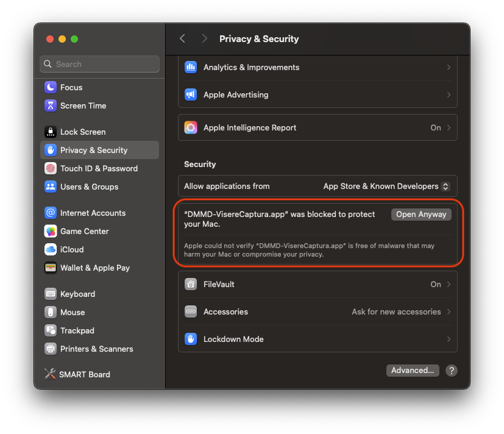Click the Apple Intelligence Report icon
This screenshot has height=434, width=504.
(x=191, y=127)
